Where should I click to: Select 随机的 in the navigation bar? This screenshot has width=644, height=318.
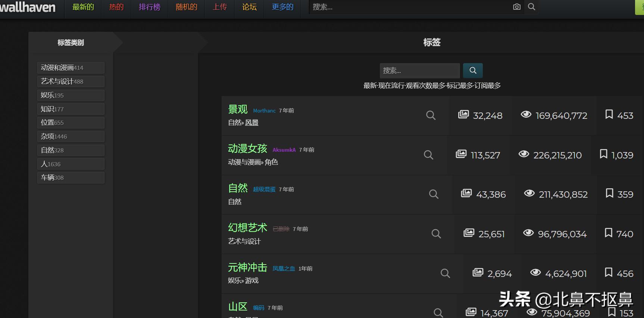pyautogui.click(x=187, y=7)
